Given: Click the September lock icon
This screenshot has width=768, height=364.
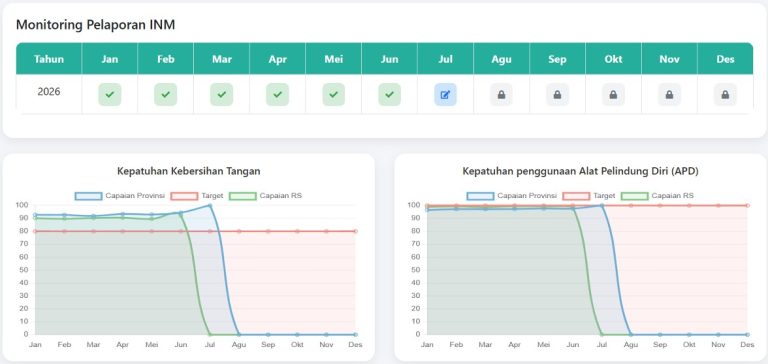Looking at the screenshot, I should [557, 95].
